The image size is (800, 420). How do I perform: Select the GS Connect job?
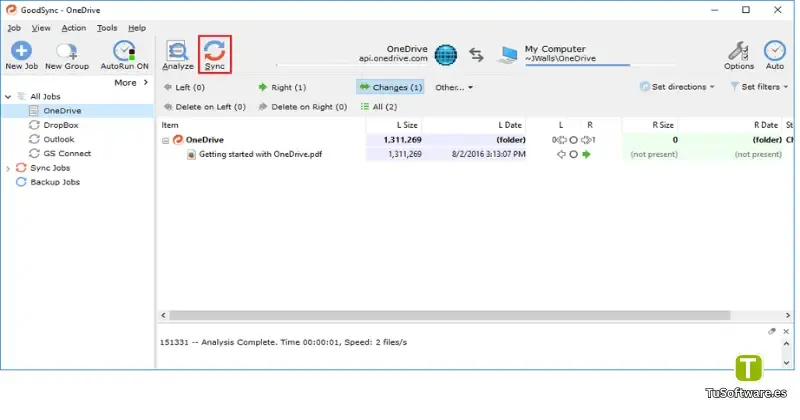(x=67, y=154)
